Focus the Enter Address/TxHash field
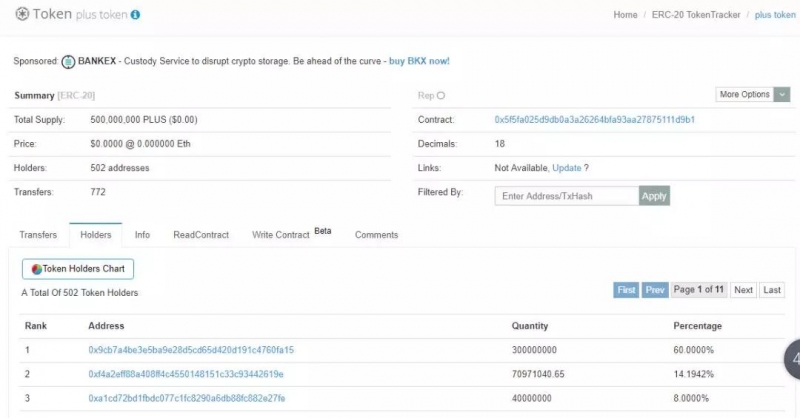This screenshot has height=418, width=800. [x=566, y=196]
